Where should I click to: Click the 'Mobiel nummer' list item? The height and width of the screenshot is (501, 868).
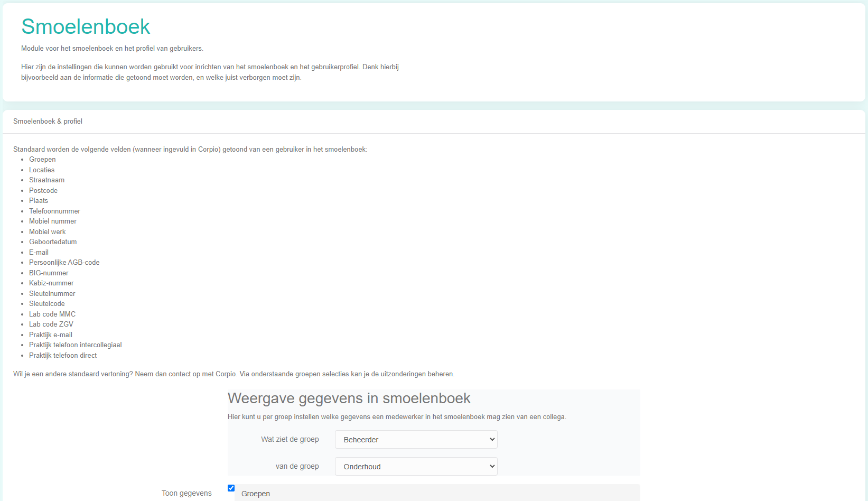point(53,221)
